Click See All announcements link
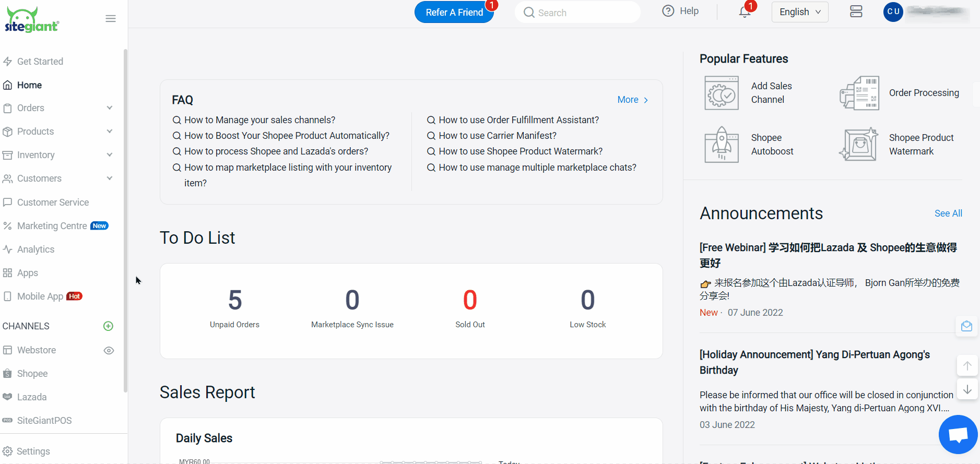 pos(948,213)
